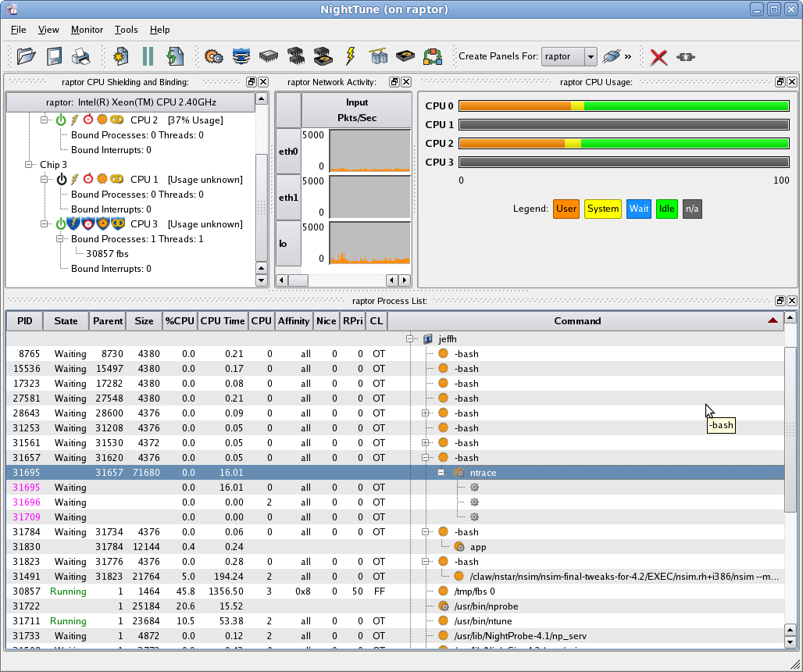Click the gear process toolbar icon
803x672 pixels.
pyautogui.click(x=213, y=56)
